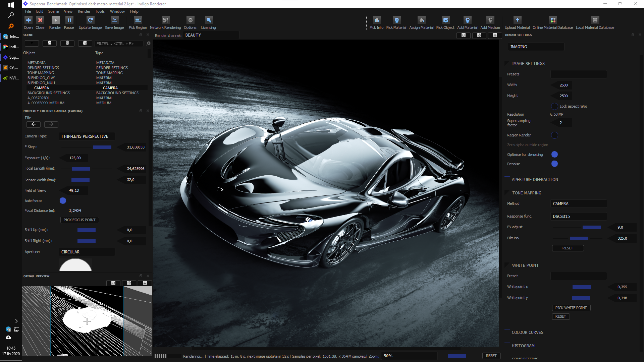
Task: Click the Pause render toolbar icon
Action: click(69, 21)
